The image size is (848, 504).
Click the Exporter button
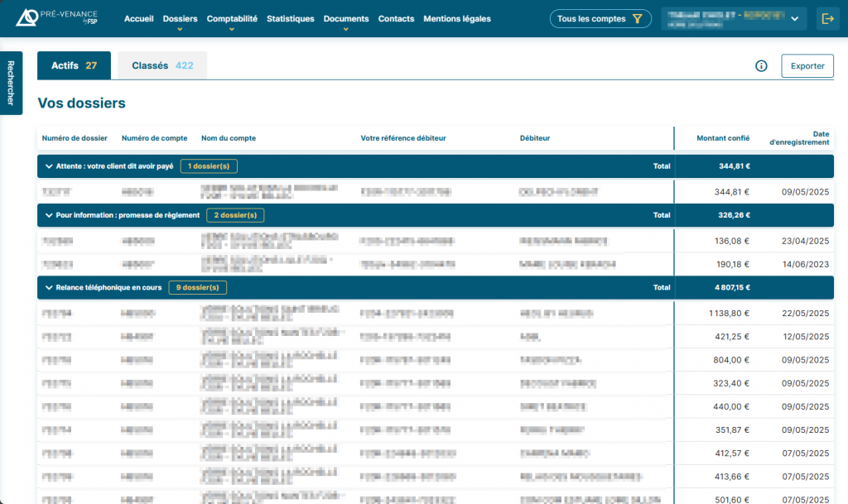click(x=807, y=66)
